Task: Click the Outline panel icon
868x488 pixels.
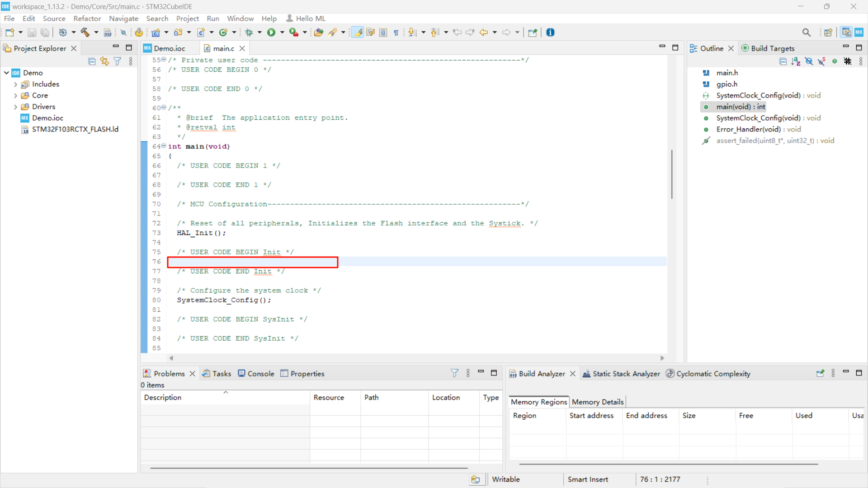Action: [693, 48]
